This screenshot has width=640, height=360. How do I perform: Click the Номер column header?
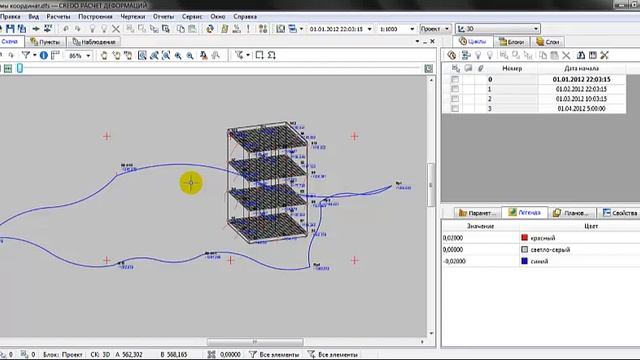[x=512, y=69]
